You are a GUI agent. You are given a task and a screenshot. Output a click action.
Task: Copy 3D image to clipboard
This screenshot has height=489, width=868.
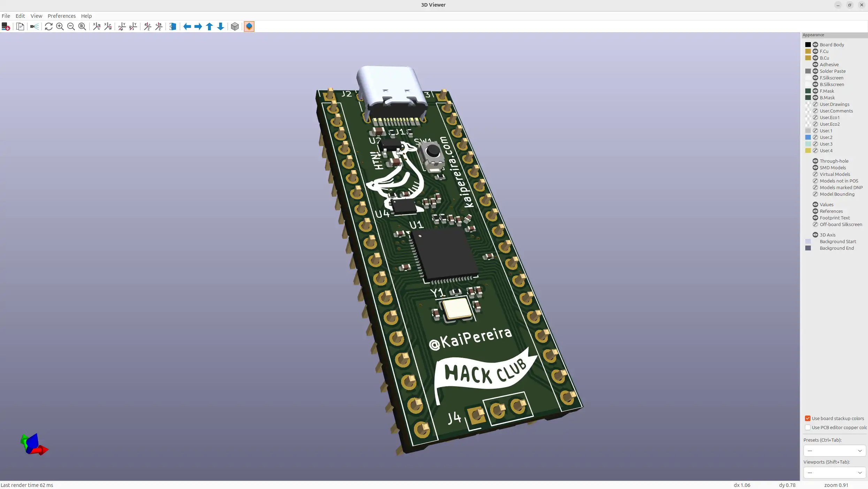click(20, 26)
